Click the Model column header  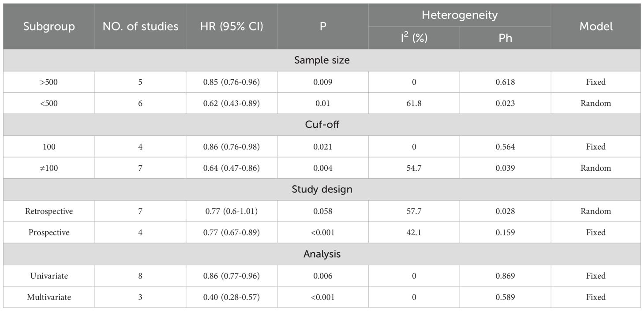596,26
